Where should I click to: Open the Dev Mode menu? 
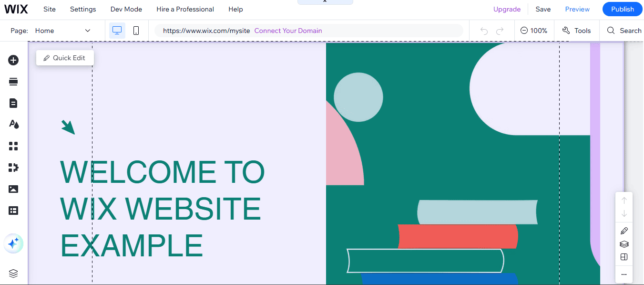(x=126, y=9)
